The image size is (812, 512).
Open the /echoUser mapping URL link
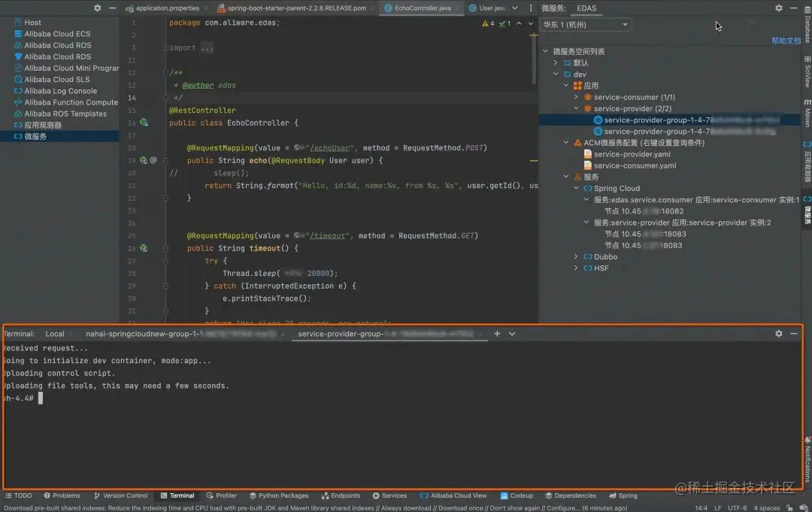(329, 148)
